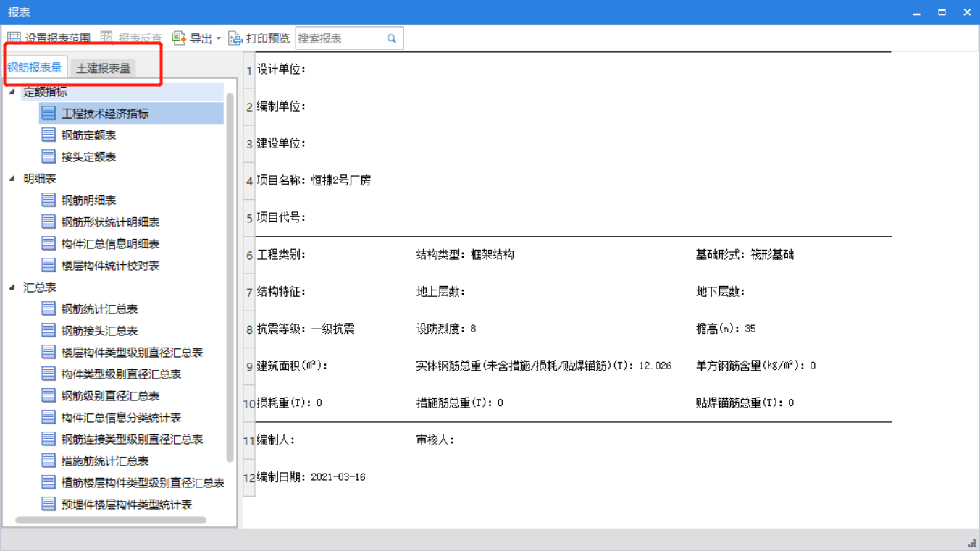The height and width of the screenshot is (551, 980).
Task: Open the 楼层构件统计校对表 report
Action: 111,266
